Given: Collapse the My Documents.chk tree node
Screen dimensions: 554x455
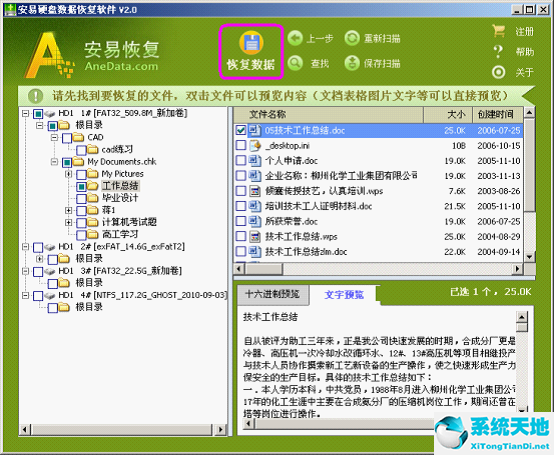Looking at the screenshot, I should coord(54,162).
